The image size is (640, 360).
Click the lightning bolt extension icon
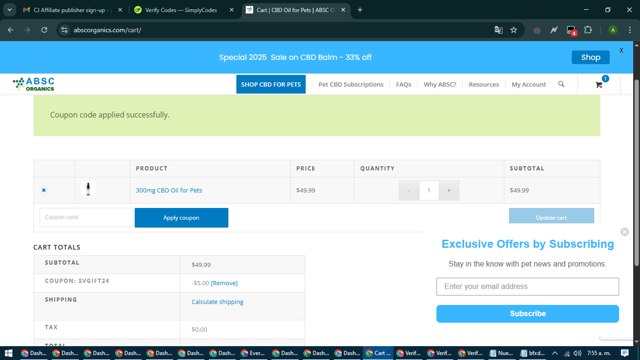[554, 30]
